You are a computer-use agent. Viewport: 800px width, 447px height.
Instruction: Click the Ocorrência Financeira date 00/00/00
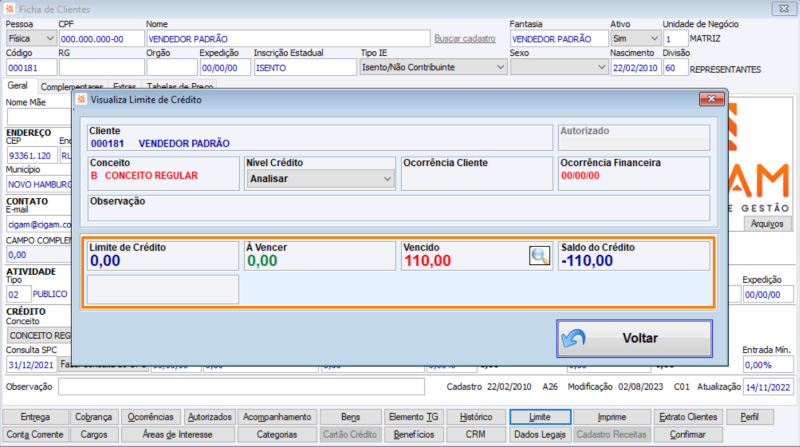tap(580, 176)
